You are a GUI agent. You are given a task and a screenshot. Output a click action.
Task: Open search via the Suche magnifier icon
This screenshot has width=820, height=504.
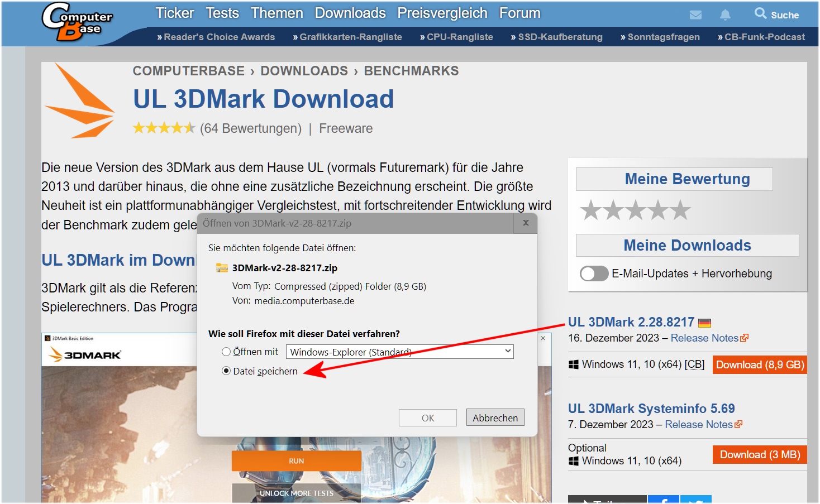(759, 14)
